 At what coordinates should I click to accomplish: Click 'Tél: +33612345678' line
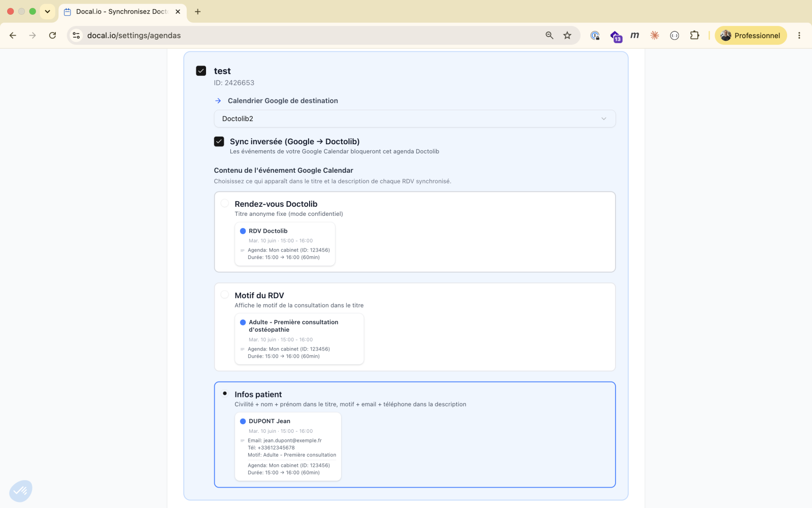(x=271, y=448)
